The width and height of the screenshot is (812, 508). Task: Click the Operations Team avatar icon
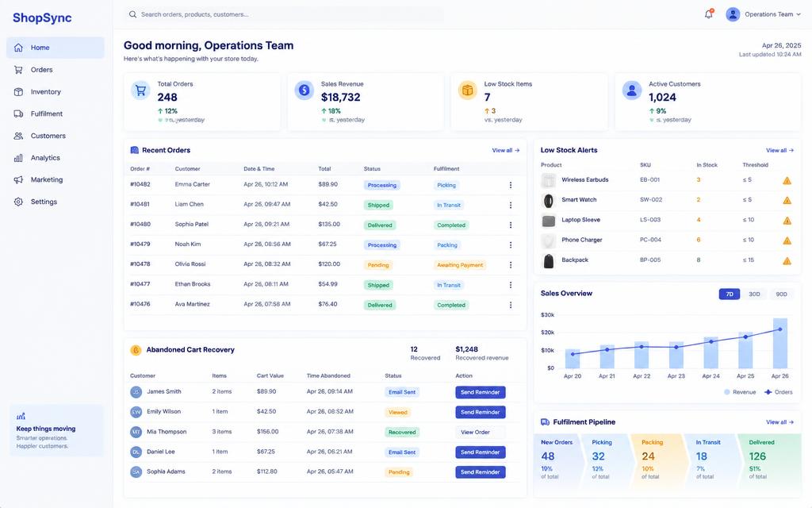(733, 14)
